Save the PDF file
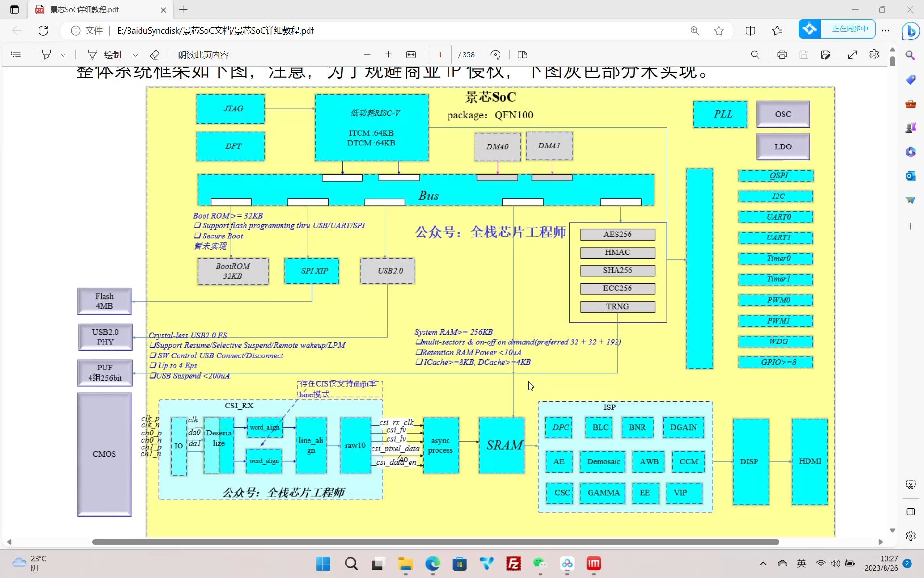This screenshot has height=578, width=924. [804, 54]
